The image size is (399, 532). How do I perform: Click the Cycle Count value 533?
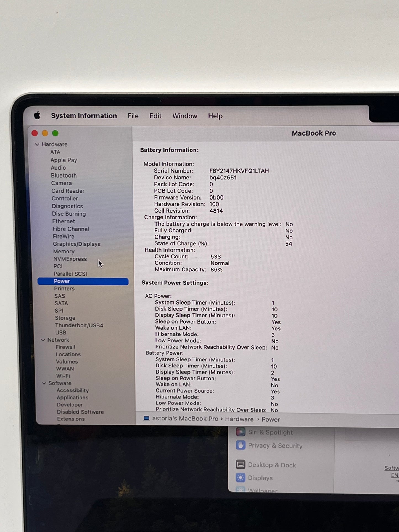[x=216, y=257]
